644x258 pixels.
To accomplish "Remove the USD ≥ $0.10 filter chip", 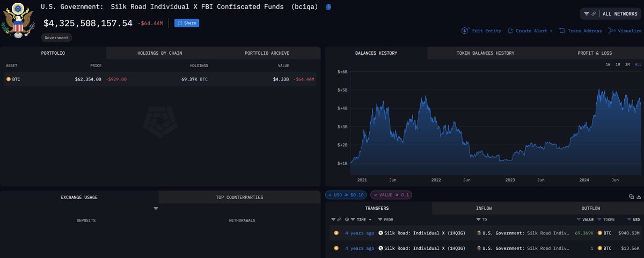I will tap(330, 195).
